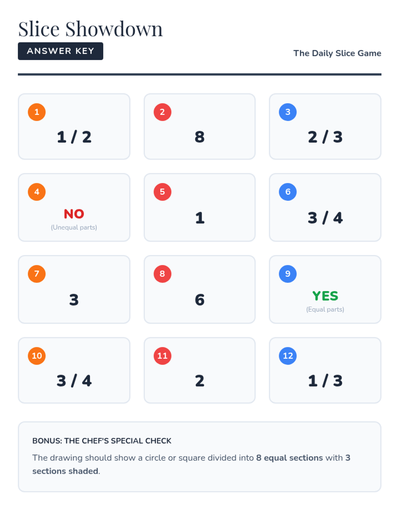Click the orange number 7 badge
This screenshot has height=532, width=399.
click(x=37, y=274)
